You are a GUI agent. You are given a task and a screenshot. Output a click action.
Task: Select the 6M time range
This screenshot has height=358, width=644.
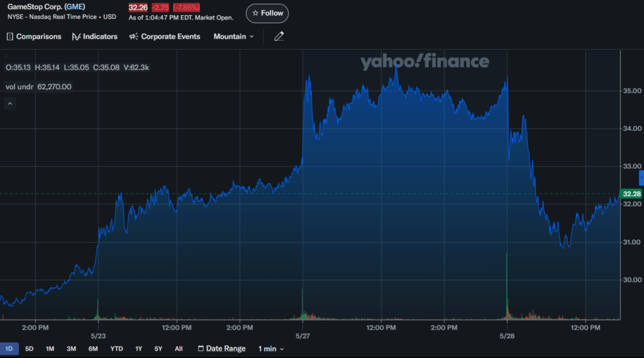tap(93, 349)
